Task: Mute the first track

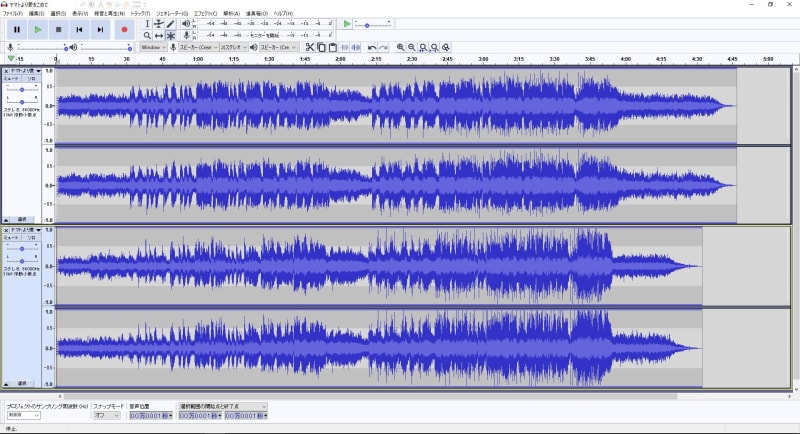Action: [12, 79]
